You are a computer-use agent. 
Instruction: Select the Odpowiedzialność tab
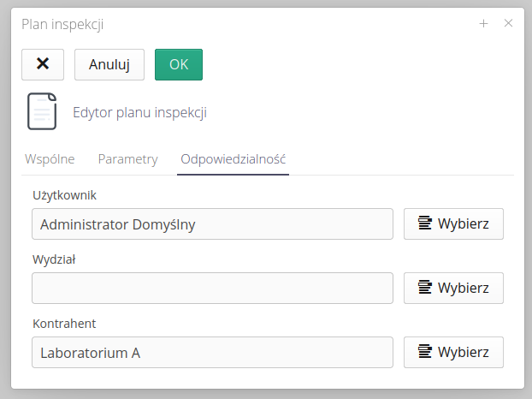click(x=233, y=159)
